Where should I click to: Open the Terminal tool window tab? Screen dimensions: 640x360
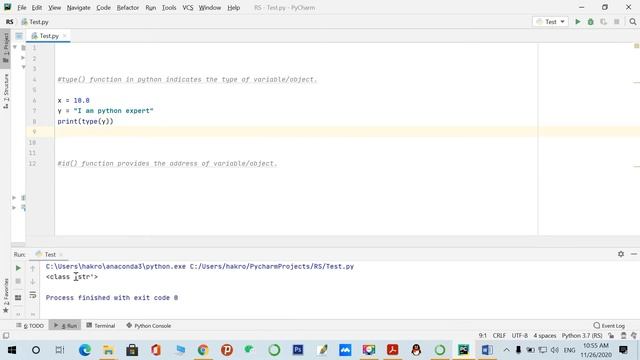(x=101, y=326)
